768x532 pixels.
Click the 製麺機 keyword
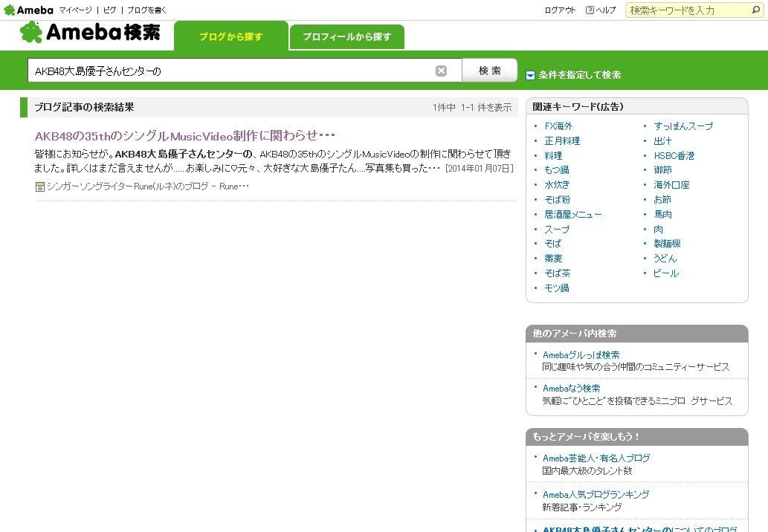[667, 243]
